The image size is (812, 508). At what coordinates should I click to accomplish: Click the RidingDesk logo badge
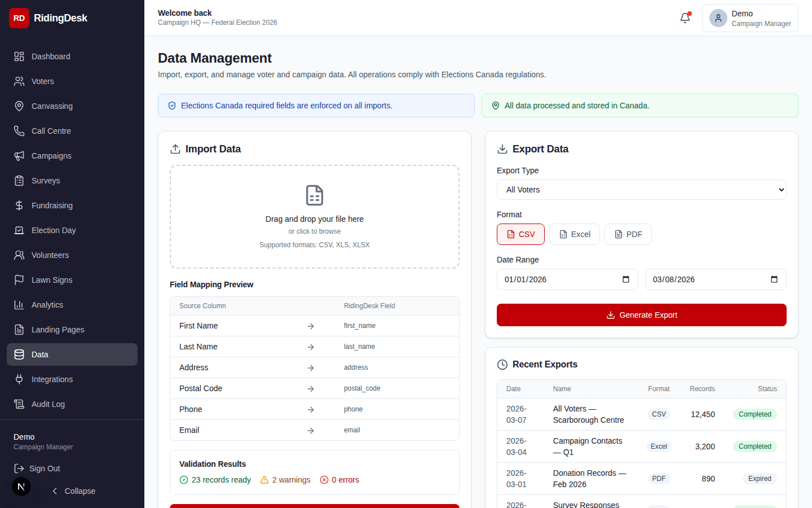point(19,17)
